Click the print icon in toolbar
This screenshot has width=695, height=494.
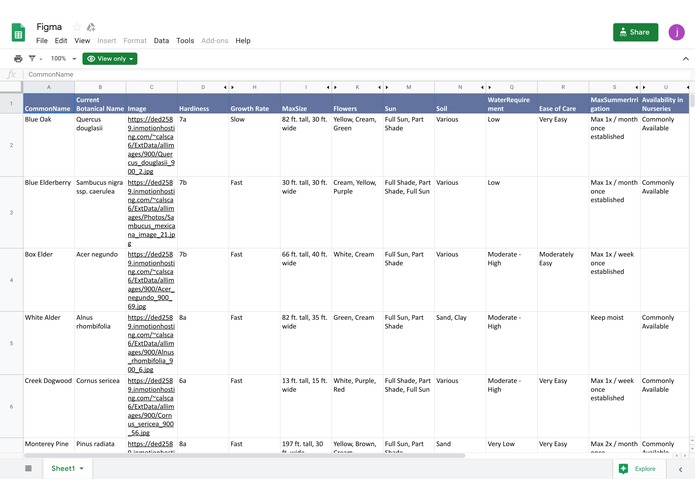18,58
